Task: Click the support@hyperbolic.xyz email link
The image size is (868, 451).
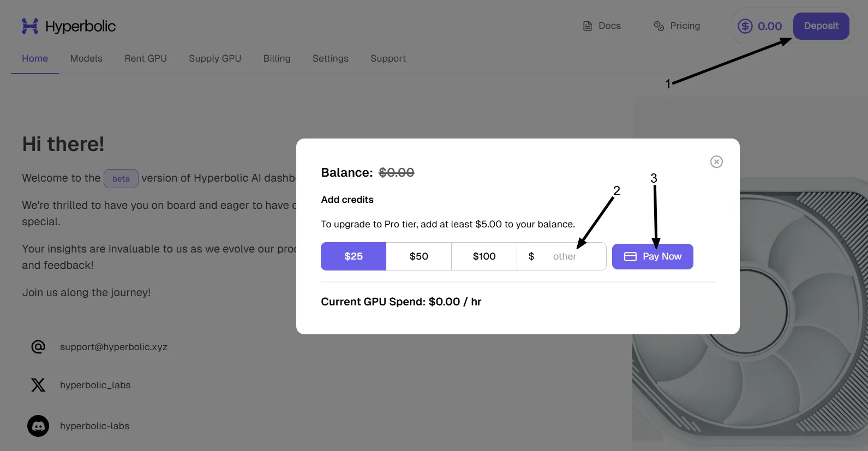Action: (113, 347)
